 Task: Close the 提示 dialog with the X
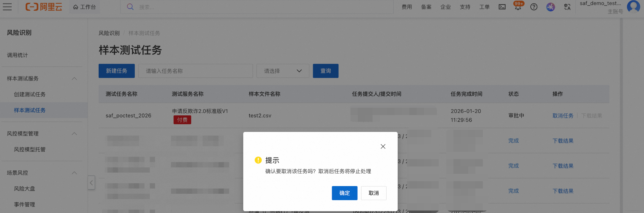click(383, 147)
